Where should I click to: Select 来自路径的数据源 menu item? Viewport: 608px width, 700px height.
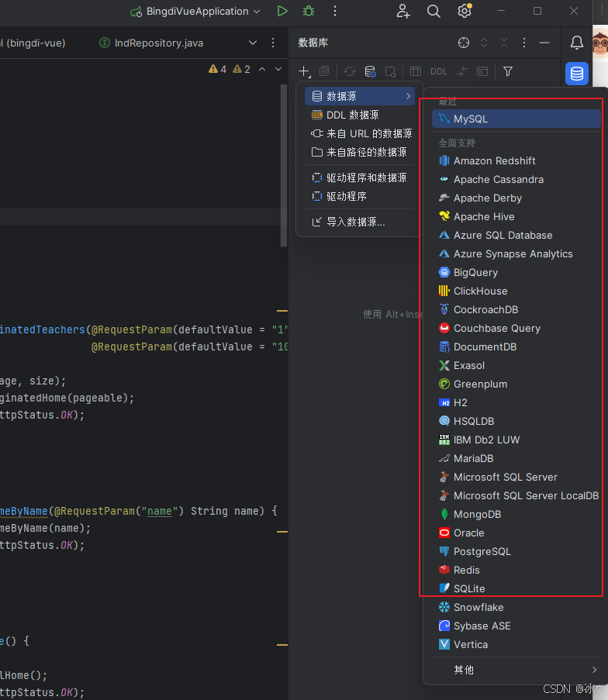click(x=360, y=152)
